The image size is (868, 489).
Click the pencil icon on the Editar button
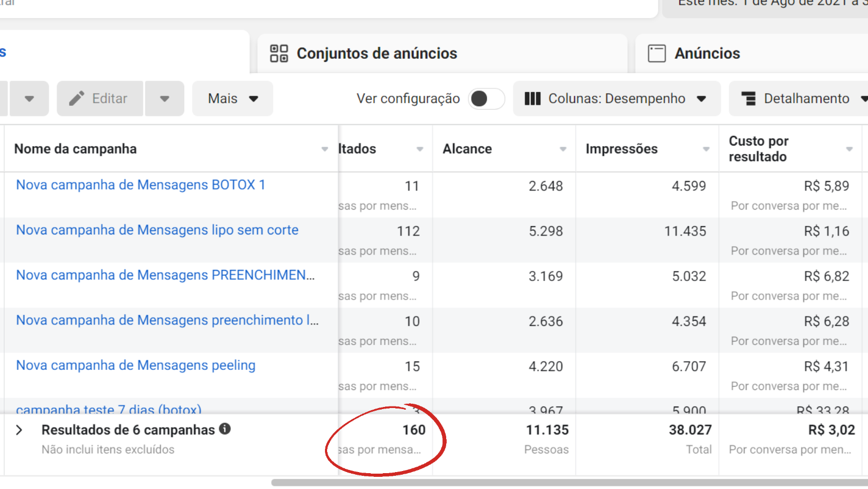point(77,98)
